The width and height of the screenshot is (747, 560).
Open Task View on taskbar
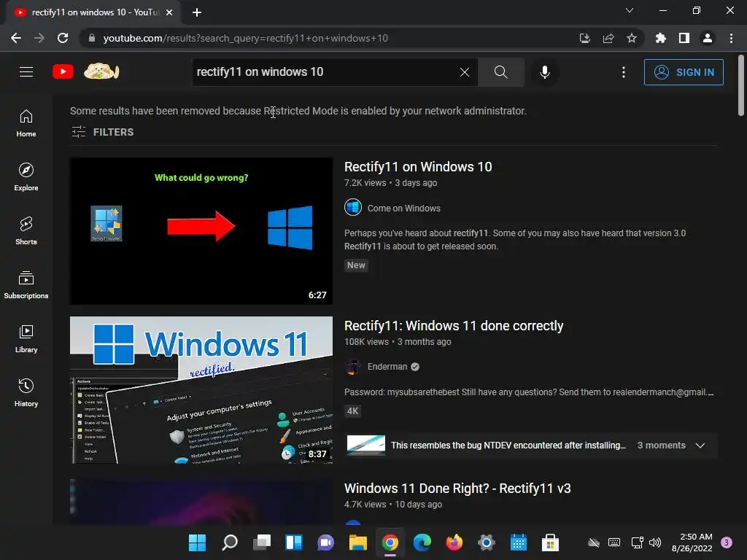click(x=262, y=542)
